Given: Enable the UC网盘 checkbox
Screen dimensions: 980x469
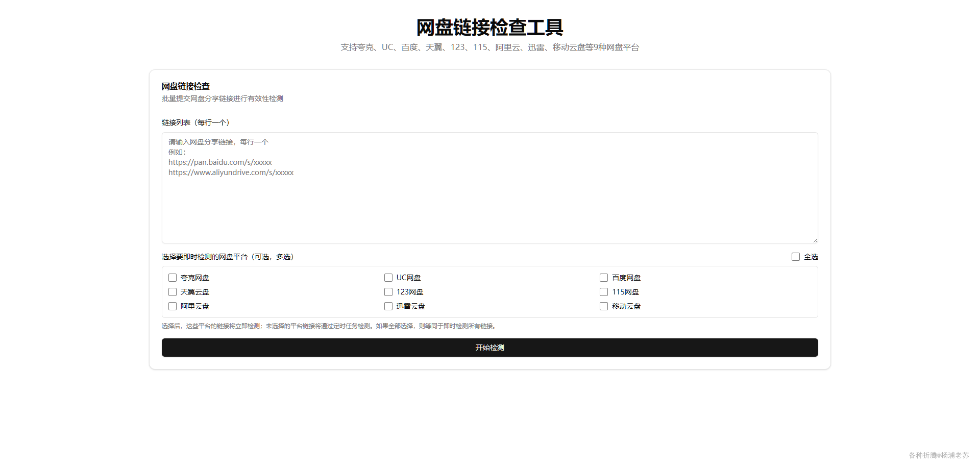Looking at the screenshot, I should point(388,277).
